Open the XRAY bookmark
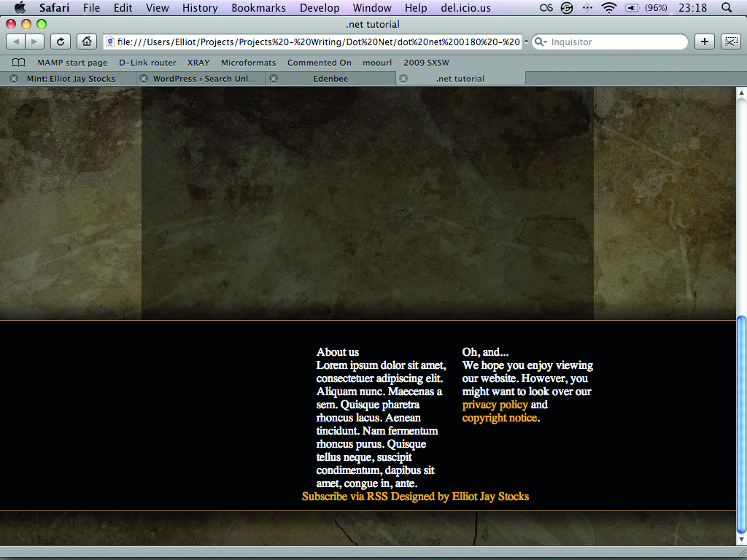Image resolution: width=747 pixels, height=560 pixels. (x=198, y=63)
